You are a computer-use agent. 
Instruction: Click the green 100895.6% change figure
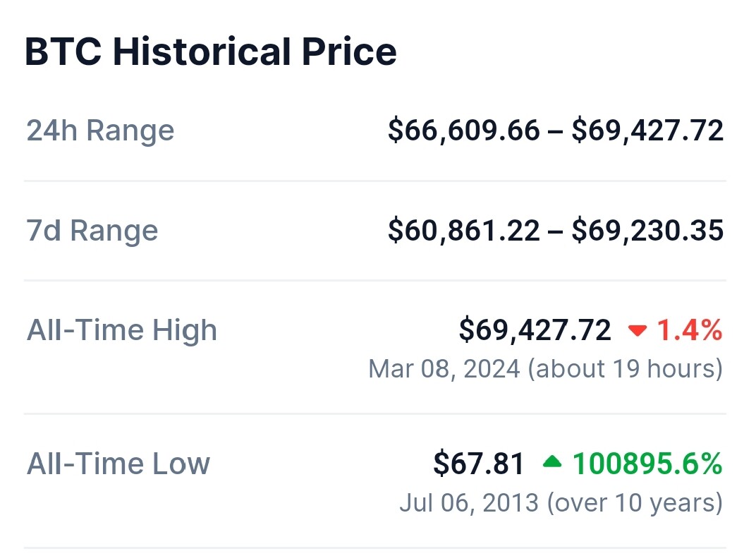pyautogui.click(x=647, y=464)
